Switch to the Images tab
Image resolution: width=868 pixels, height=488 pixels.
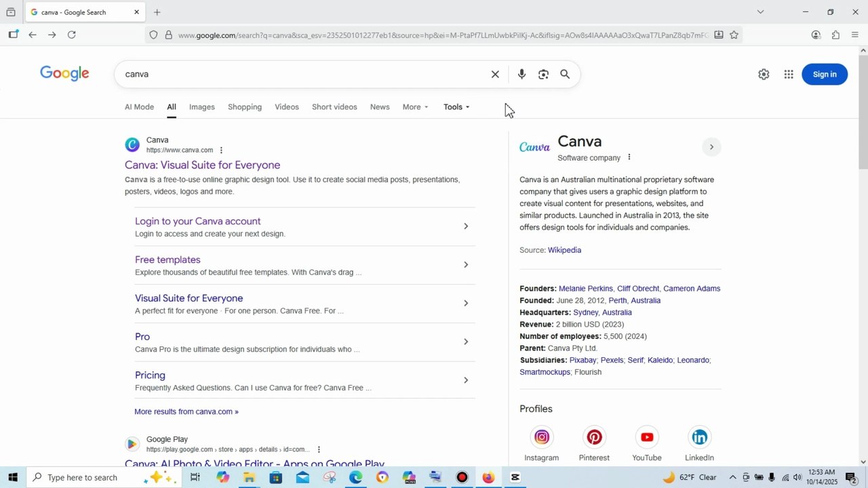[202, 107]
